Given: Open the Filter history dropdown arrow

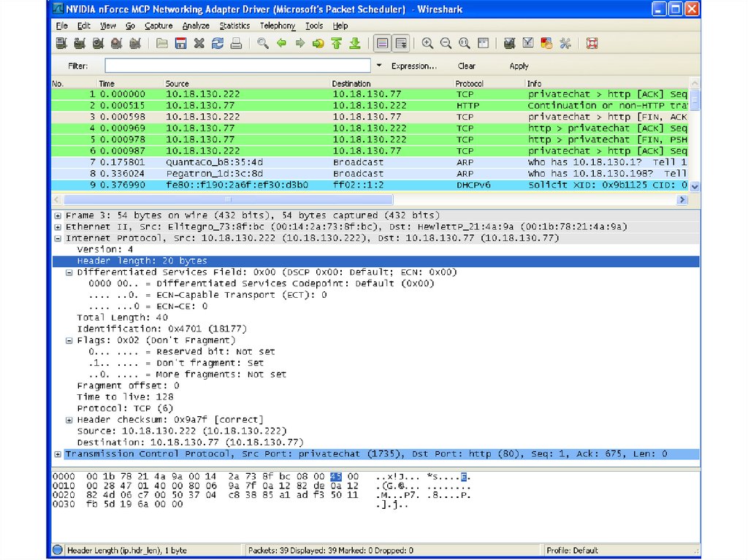Looking at the screenshot, I should click(378, 66).
